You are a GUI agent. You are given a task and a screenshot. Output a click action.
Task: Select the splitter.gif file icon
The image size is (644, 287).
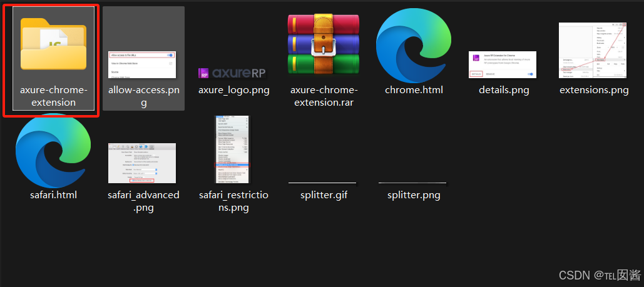click(322, 183)
